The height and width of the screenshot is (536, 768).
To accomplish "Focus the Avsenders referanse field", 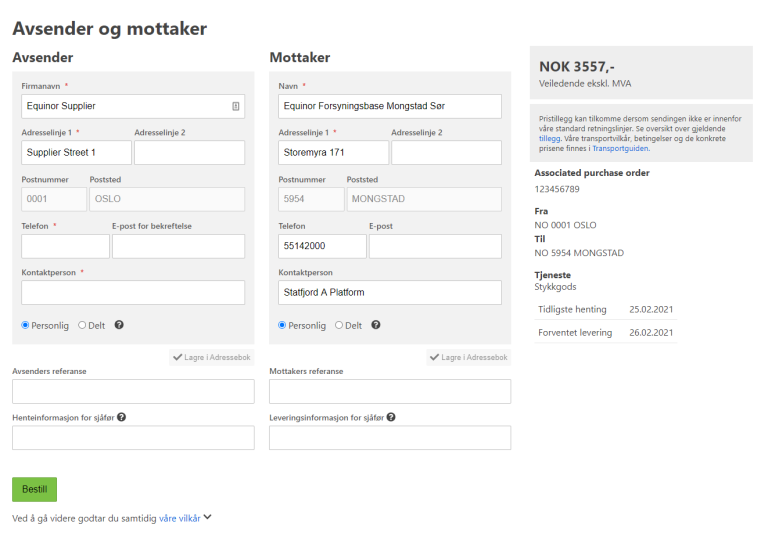I will 133,391.
